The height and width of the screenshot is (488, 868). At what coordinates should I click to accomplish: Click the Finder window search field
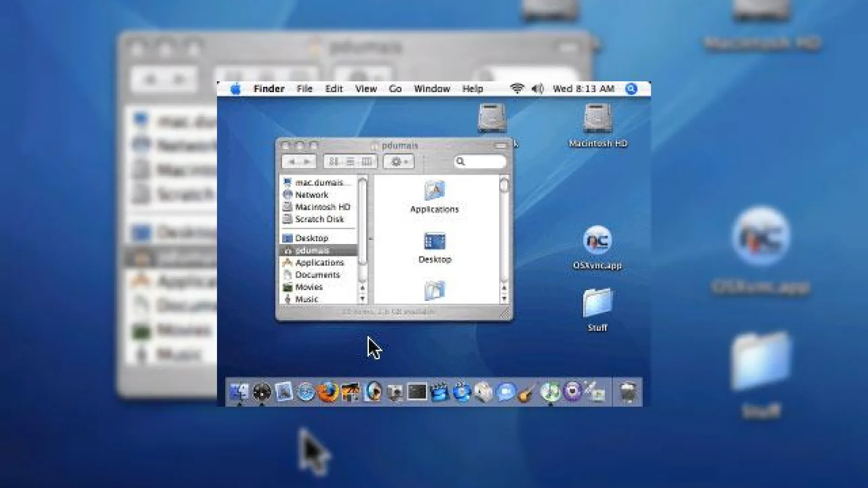pos(480,162)
